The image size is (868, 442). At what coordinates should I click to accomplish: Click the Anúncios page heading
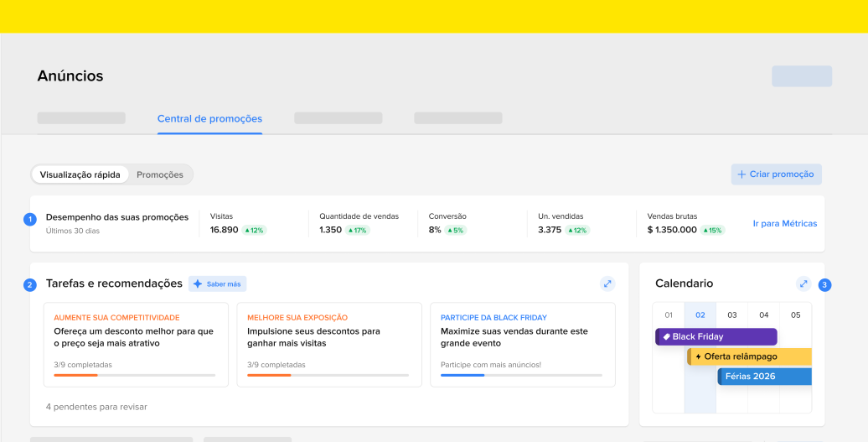tap(70, 75)
